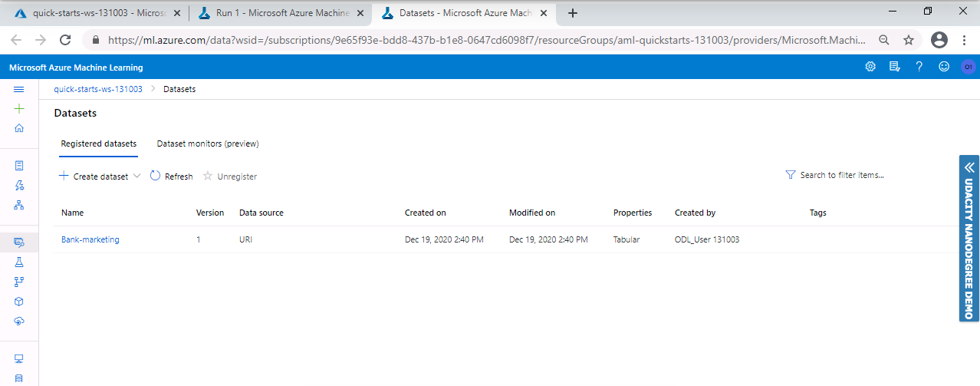Click the URI data source cell

tap(245, 239)
